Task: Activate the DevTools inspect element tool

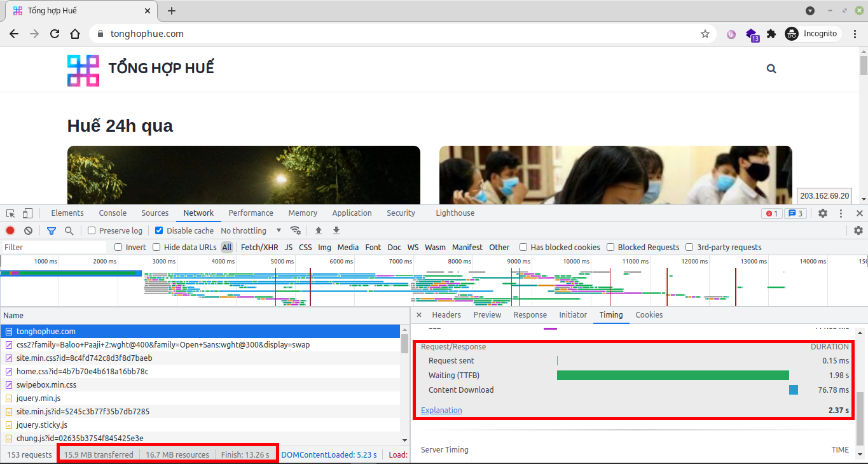Action: [x=11, y=213]
